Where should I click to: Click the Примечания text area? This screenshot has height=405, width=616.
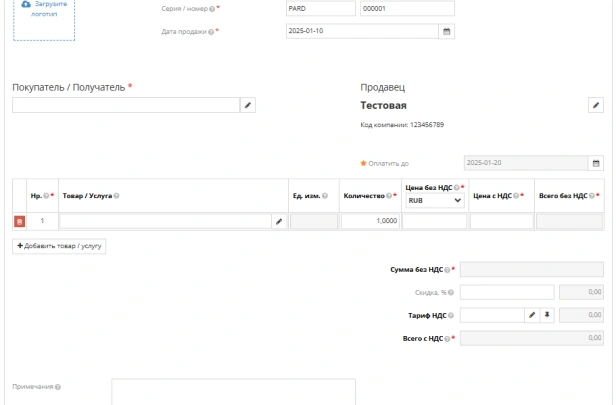[233, 392]
